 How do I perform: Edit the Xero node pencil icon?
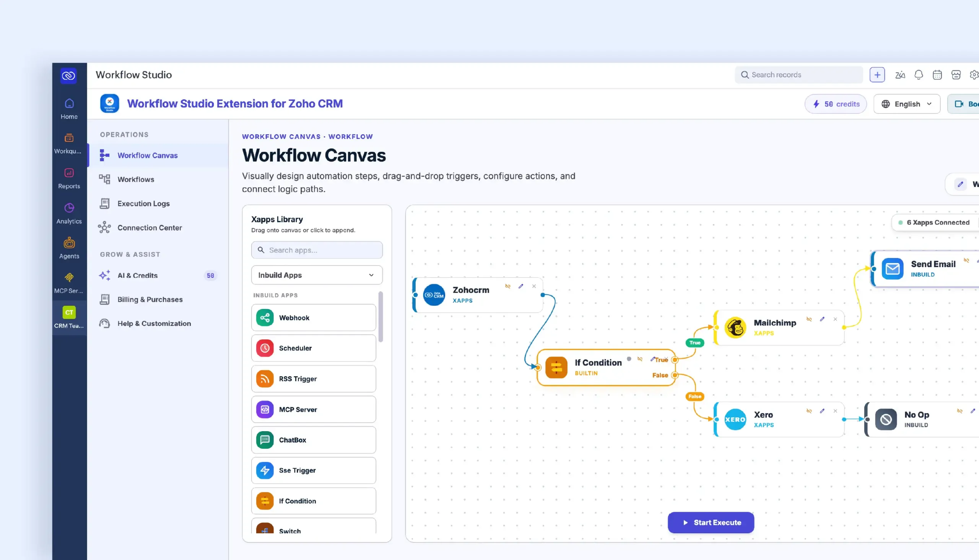[x=822, y=411]
